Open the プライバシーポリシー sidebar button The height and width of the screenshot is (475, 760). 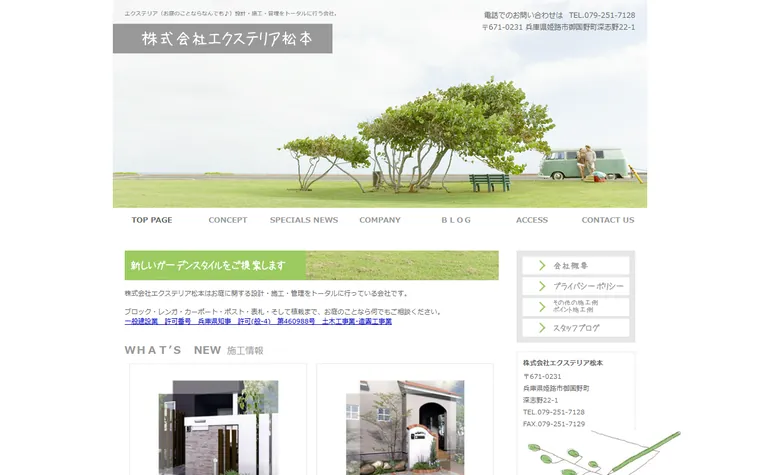[x=576, y=286]
